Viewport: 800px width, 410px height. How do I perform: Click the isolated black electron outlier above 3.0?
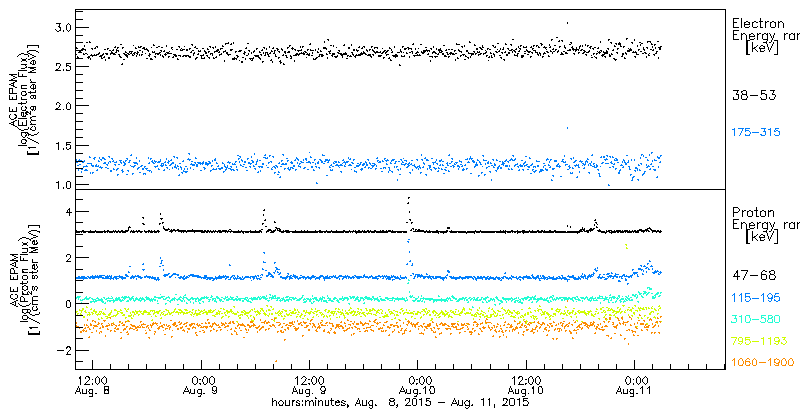pyautogui.click(x=567, y=23)
